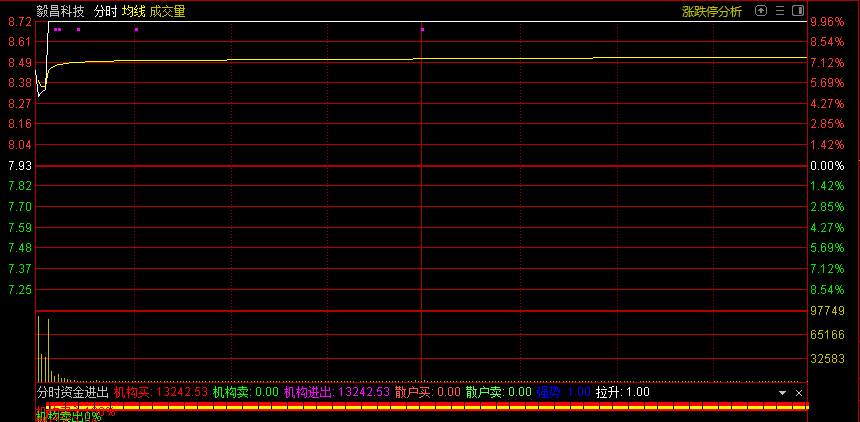Click the red-yellow capital flow bar

[420, 407]
